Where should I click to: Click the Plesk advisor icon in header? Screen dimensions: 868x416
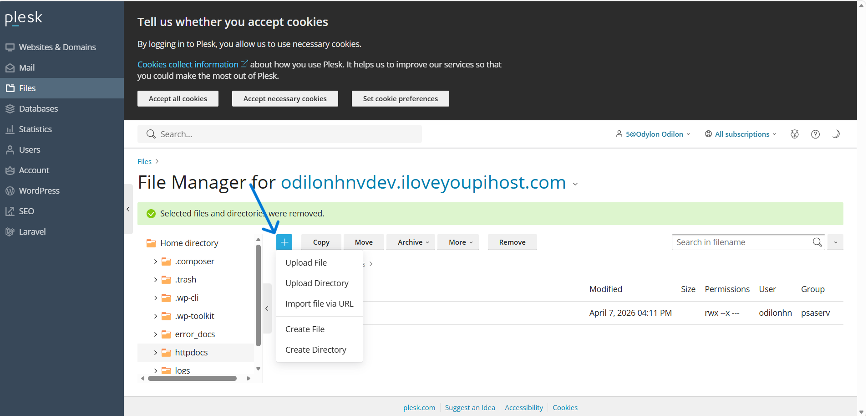(x=795, y=134)
